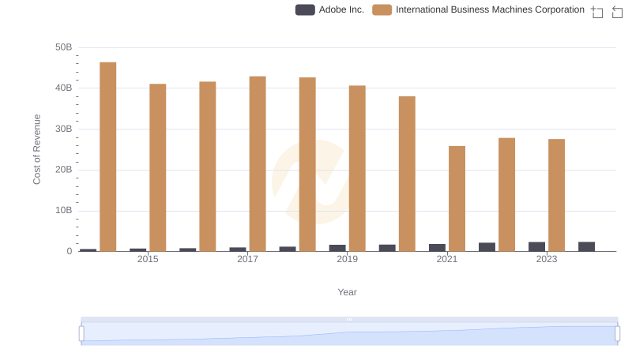Image resolution: width=632 pixels, height=364 pixels.
Task: Click the Adobe bar for 2019
Action: [337, 248]
